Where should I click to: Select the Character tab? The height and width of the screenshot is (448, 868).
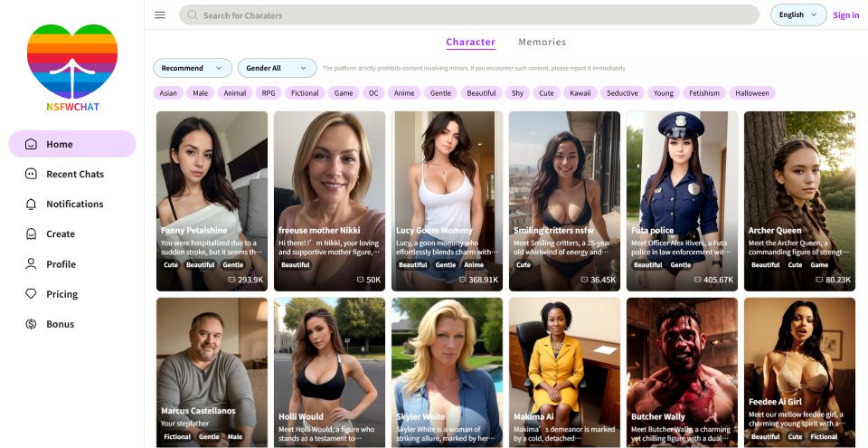point(470,42)
